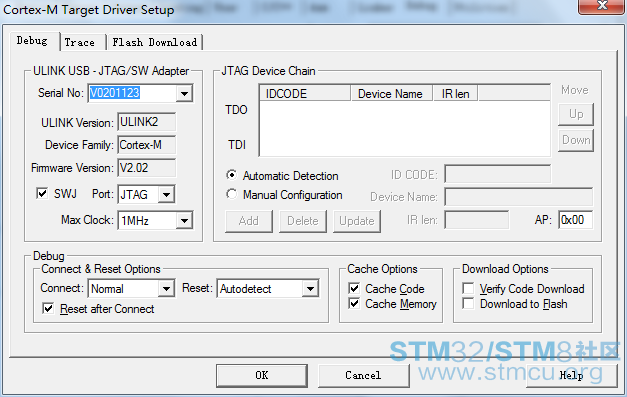The image size is (627, 397).
Task: Click the Update device button
Action: pos(357,221)
